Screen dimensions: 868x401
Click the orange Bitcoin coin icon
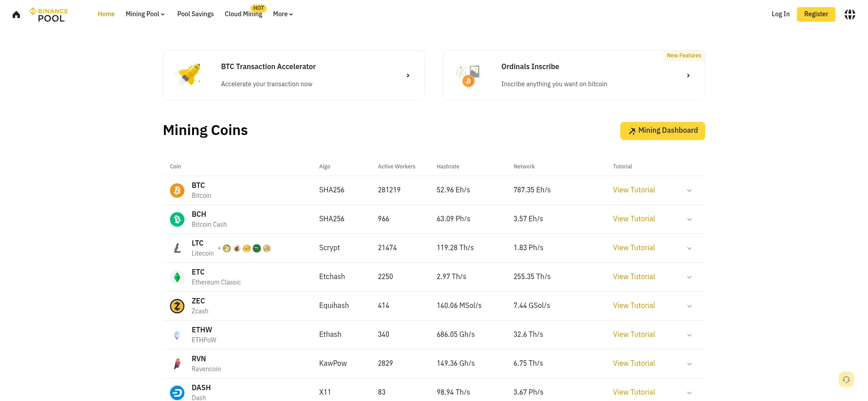(x=177, y=191)
